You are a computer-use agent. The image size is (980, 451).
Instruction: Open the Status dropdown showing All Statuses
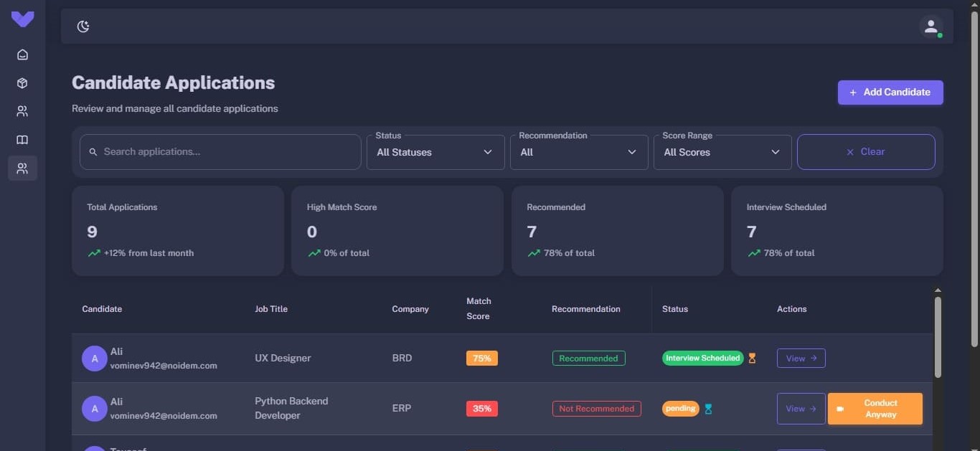435,152
